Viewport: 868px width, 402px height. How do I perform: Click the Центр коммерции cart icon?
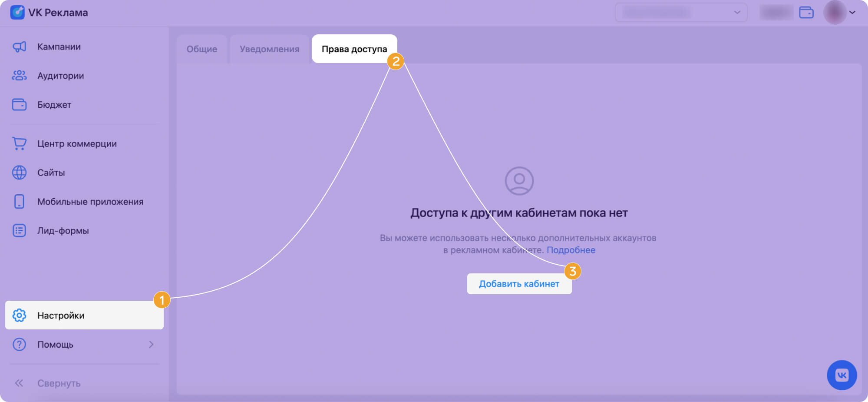click(x=19, y=143)
